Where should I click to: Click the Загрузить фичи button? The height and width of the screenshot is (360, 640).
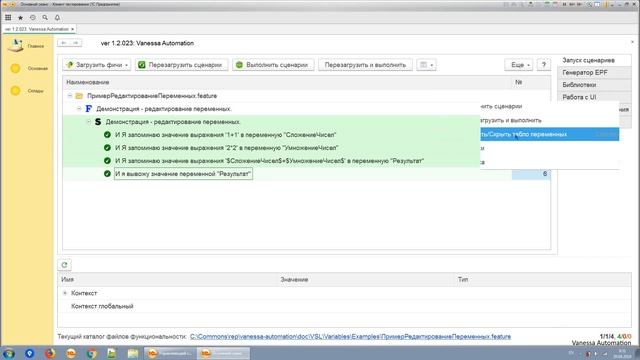tap(97, 65)
